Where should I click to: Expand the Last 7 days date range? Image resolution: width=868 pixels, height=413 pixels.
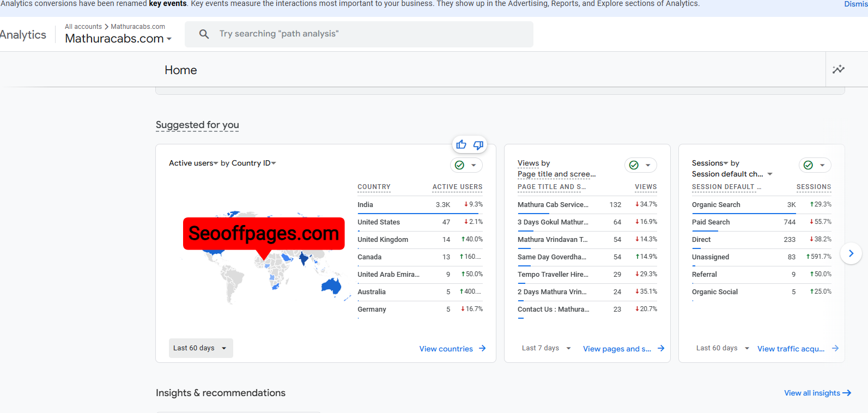coord(546,348)
